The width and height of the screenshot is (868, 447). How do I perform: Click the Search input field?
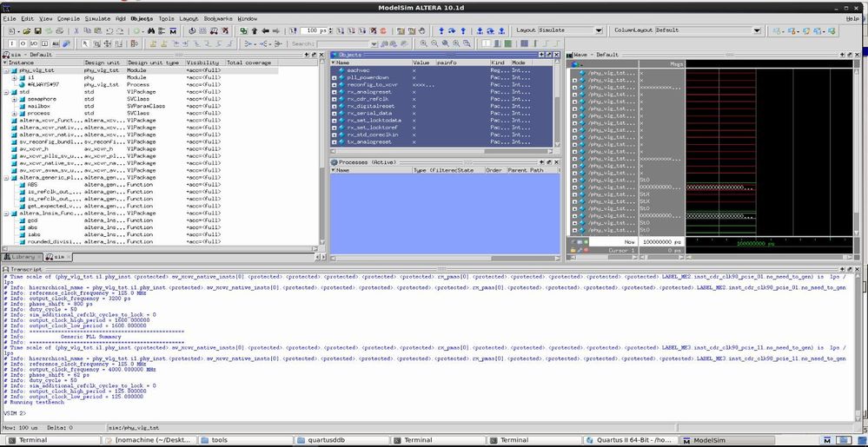coord(344,43)
